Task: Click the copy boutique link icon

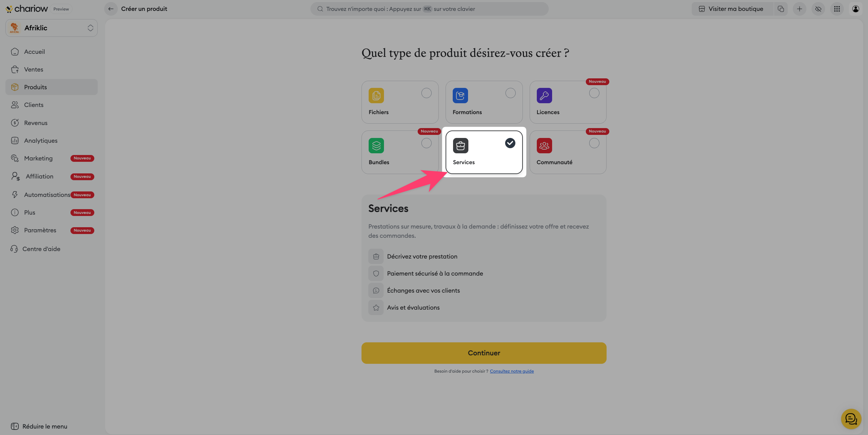Action: [x=781, y=9]
